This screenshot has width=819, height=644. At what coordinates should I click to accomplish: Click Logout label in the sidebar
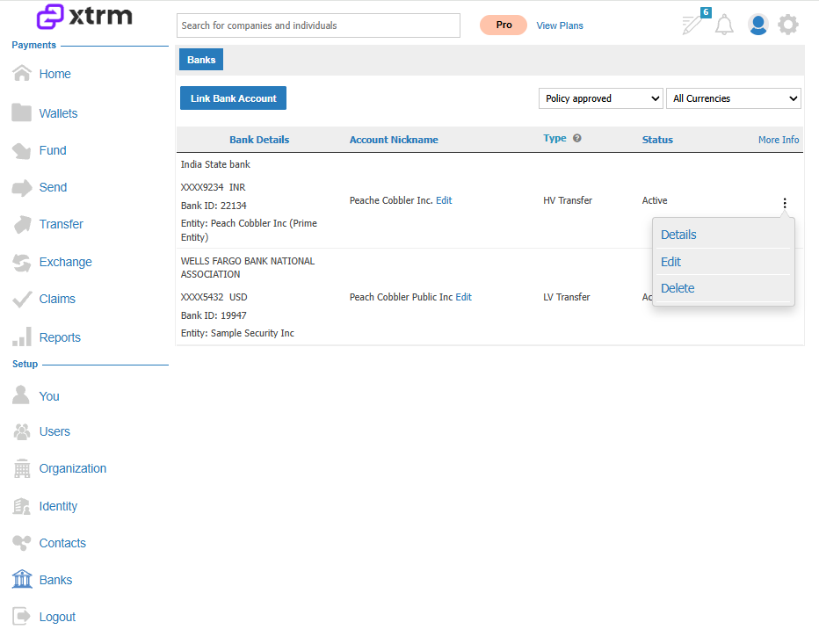(57, 618)
